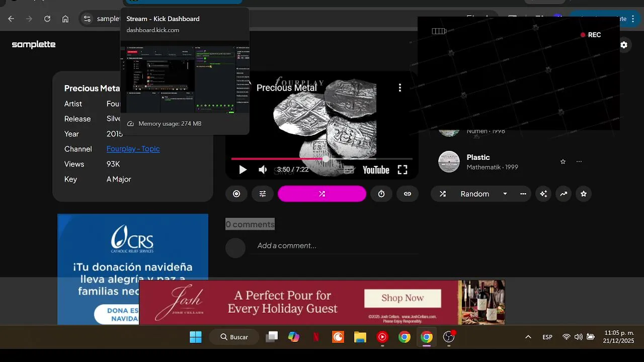The image size is (644, 362).
Task: Reload the page with the refresh icon
Action: coord(47,19)
